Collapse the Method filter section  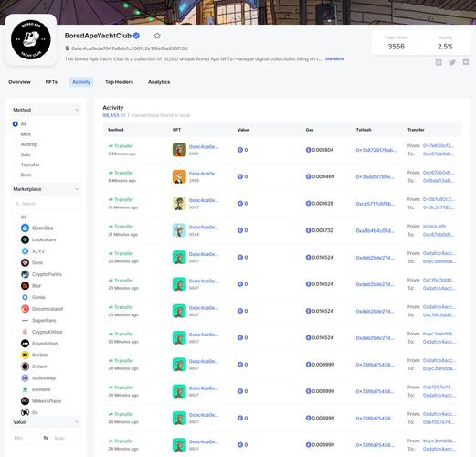coord(46,110)
